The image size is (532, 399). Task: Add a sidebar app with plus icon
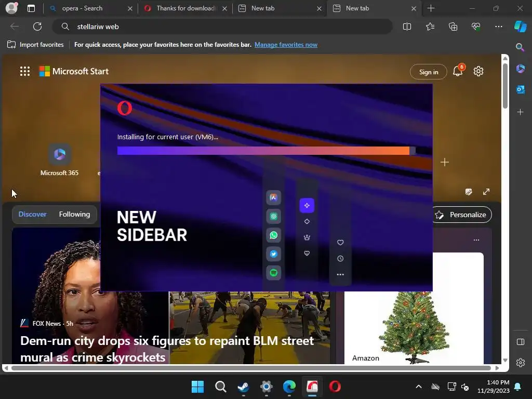click(520, 112)
